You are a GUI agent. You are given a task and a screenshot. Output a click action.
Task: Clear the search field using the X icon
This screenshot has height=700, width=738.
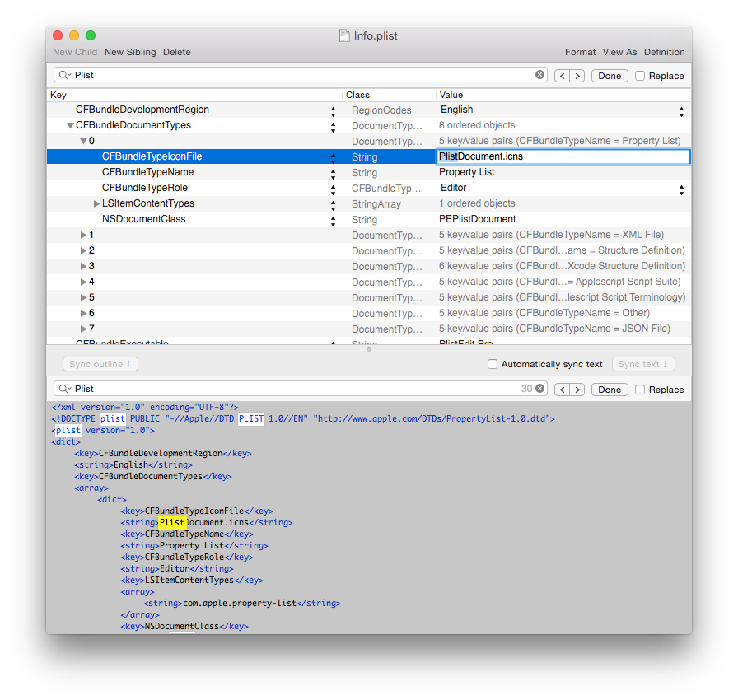(x=540, y=75)
